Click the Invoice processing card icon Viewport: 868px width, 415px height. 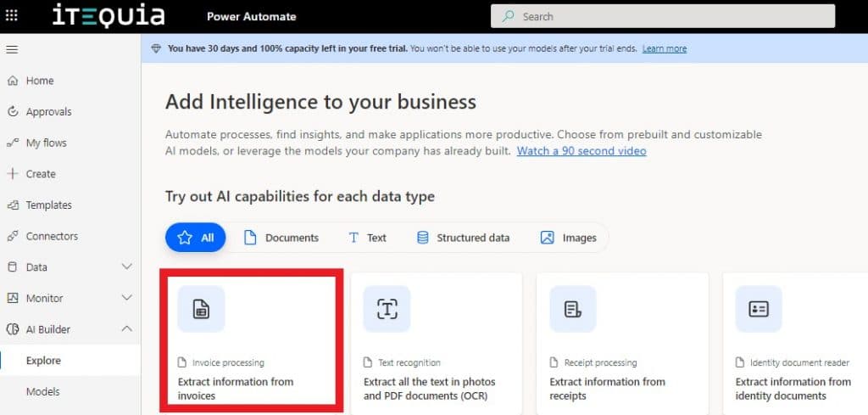[x=201, y=309]
